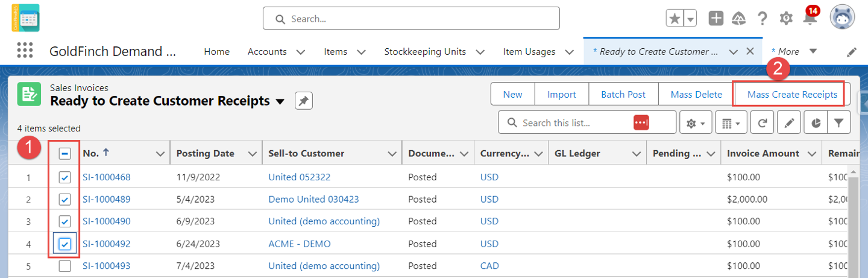Open the CAD currency link

coord(489,266)
